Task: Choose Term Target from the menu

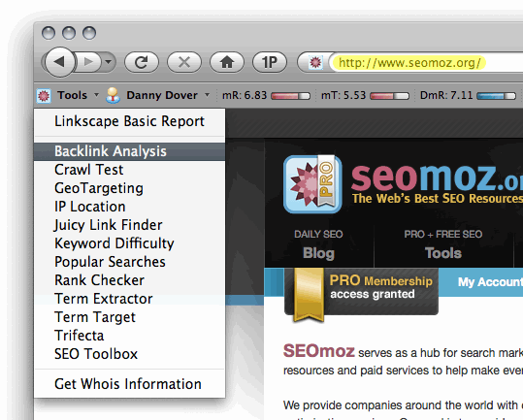Action: tap(129, 317)
